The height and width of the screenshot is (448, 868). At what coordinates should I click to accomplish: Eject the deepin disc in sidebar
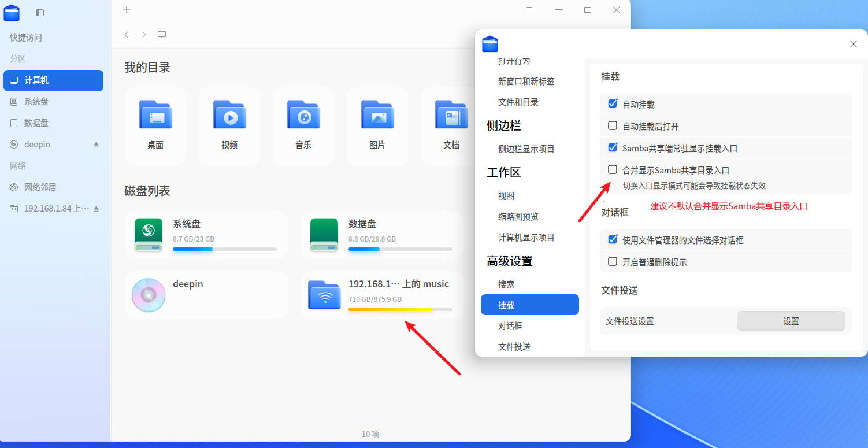[97, 145]
